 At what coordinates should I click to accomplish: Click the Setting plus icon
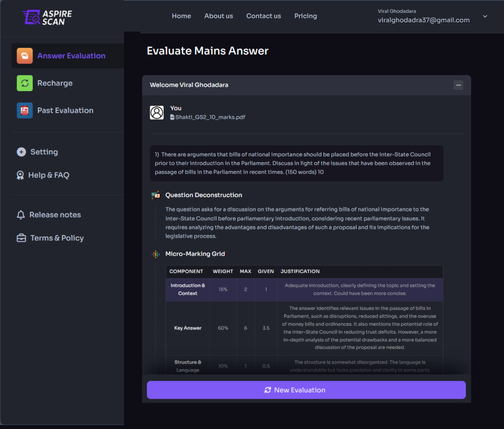click(21, 152)
